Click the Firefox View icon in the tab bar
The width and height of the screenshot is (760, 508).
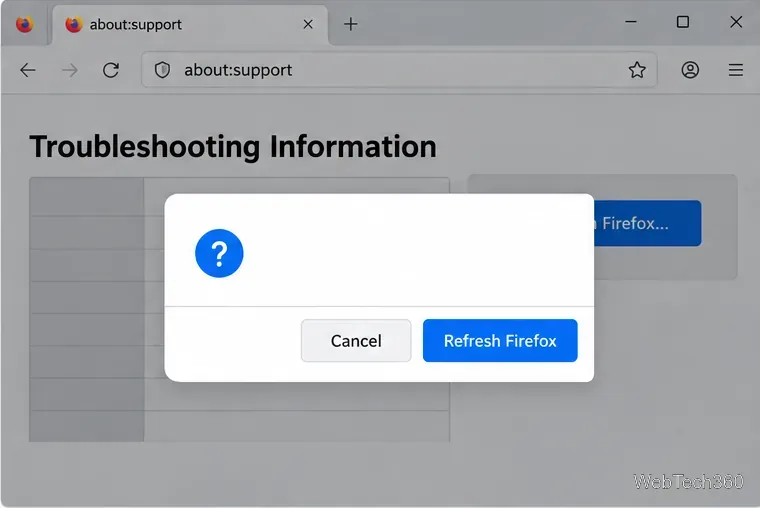tap(24, 24)
